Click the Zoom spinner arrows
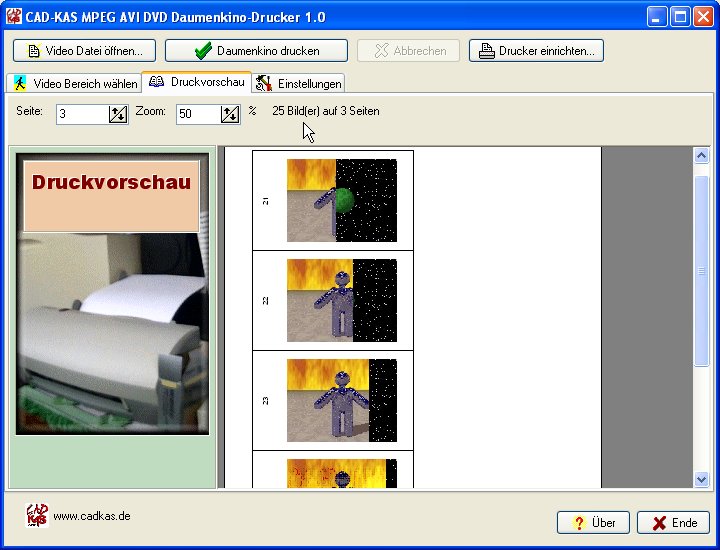The height and width of the screenshot is (550, 720). [x=230, y=114]
